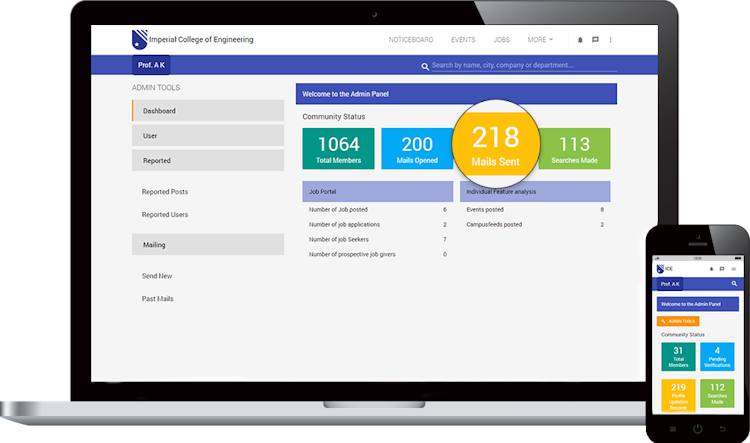The image size is (750, 443).
Task: Open the hamburger menu on the phone
Action: [x=733, y=269]
